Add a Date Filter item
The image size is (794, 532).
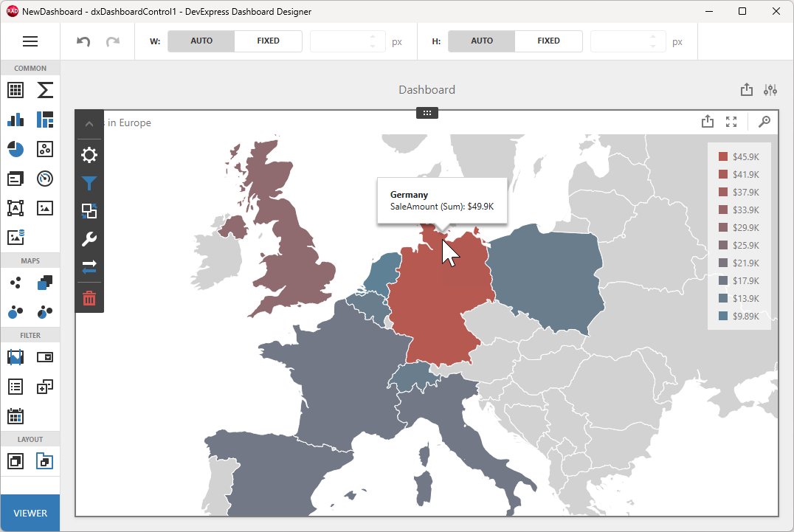point(15,416)
